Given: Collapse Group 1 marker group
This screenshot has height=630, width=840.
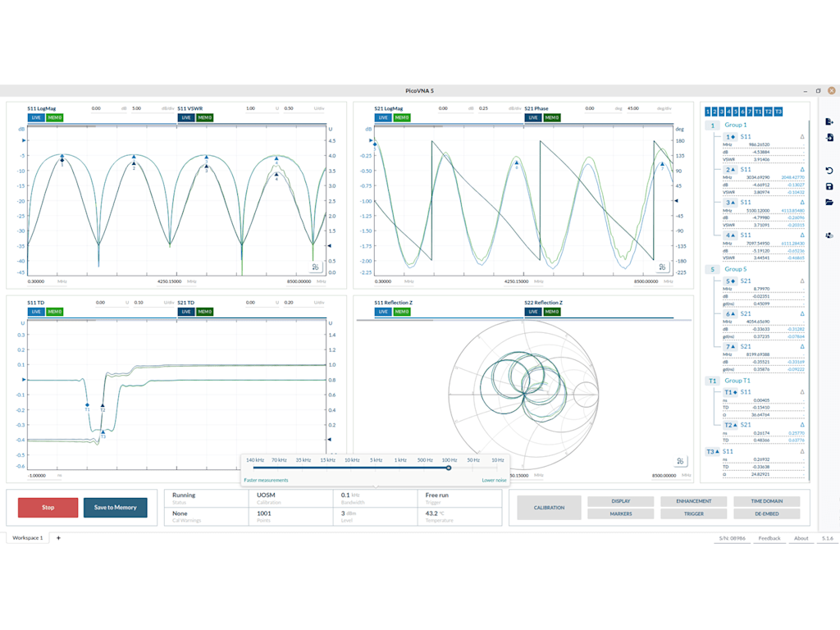Looking at the screenshot, I should coord(713,126).
